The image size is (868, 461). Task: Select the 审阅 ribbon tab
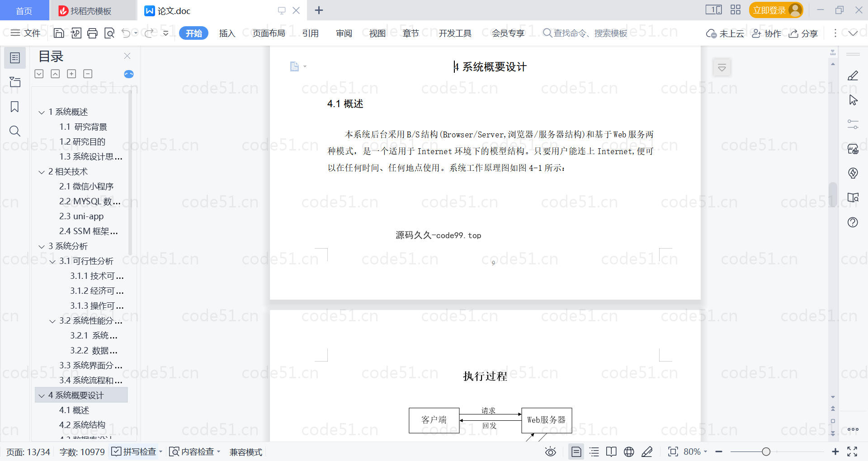click(x=344, y=33)
